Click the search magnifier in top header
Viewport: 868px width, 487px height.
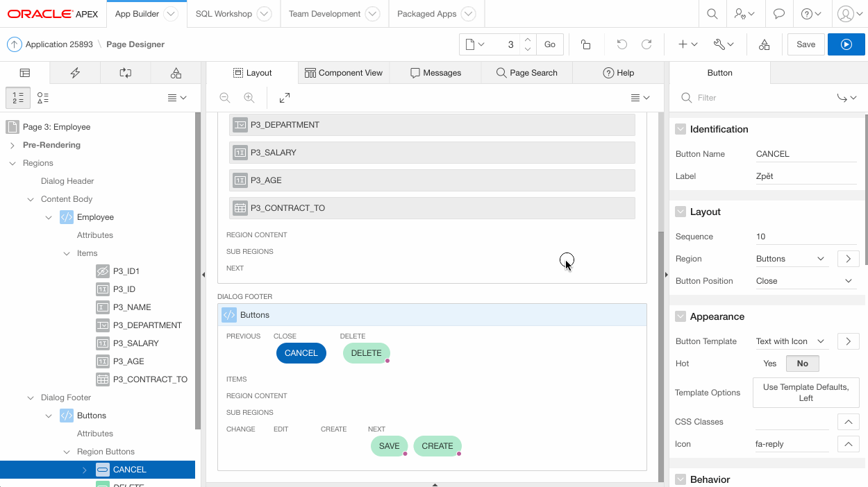pyautogui.click(x=712, y=14)
